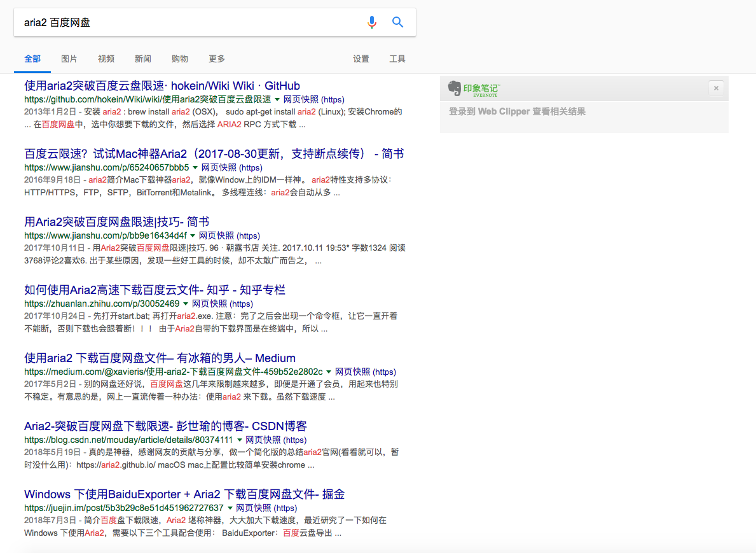Click the 印象笔记 EVERNOTE brand text
This screenshot has height=553, width=756.
pos(482,90)
